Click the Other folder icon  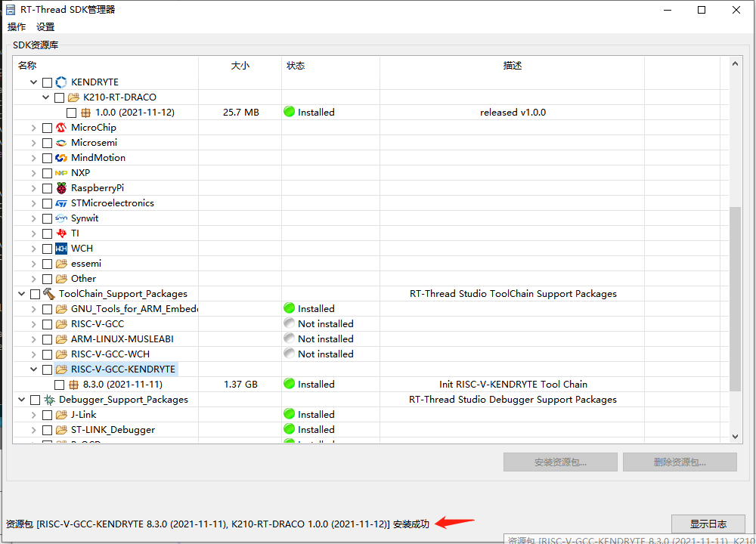coord(61,279)
